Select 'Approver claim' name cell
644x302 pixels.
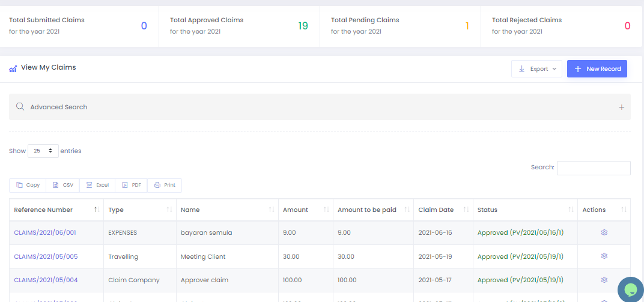[204, 280]
